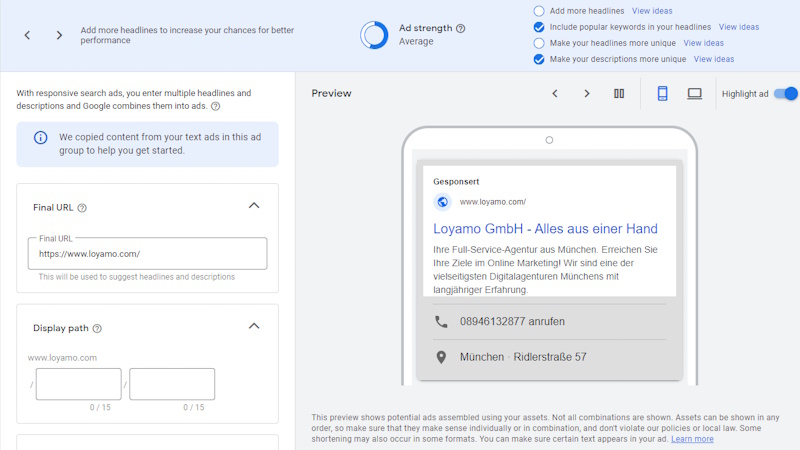The height and width of the screenshot is (450, 800).
Task: Open View ideas for Add more headlines
Action: coord(652,11)
